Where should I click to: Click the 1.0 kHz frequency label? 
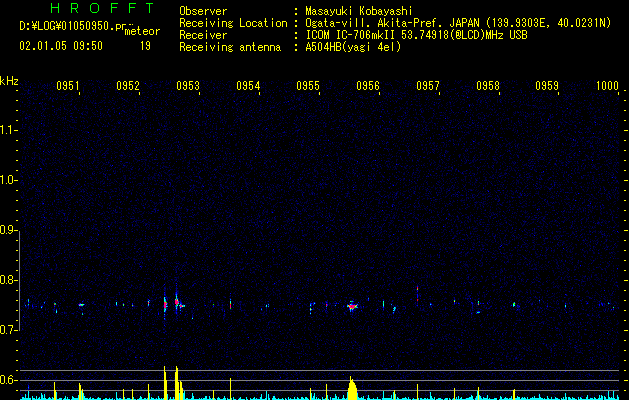(x=9, y=180)
